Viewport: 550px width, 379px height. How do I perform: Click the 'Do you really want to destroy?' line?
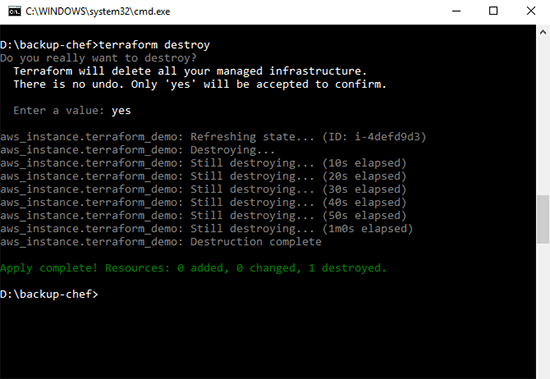tap(98, 58)
